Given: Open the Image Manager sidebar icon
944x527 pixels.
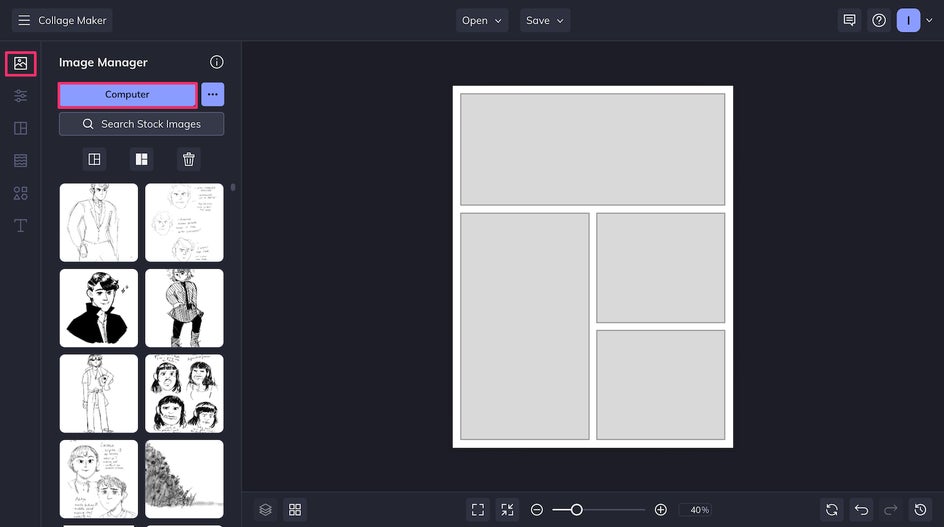Looking at the screenshot, I should (20, 63).
